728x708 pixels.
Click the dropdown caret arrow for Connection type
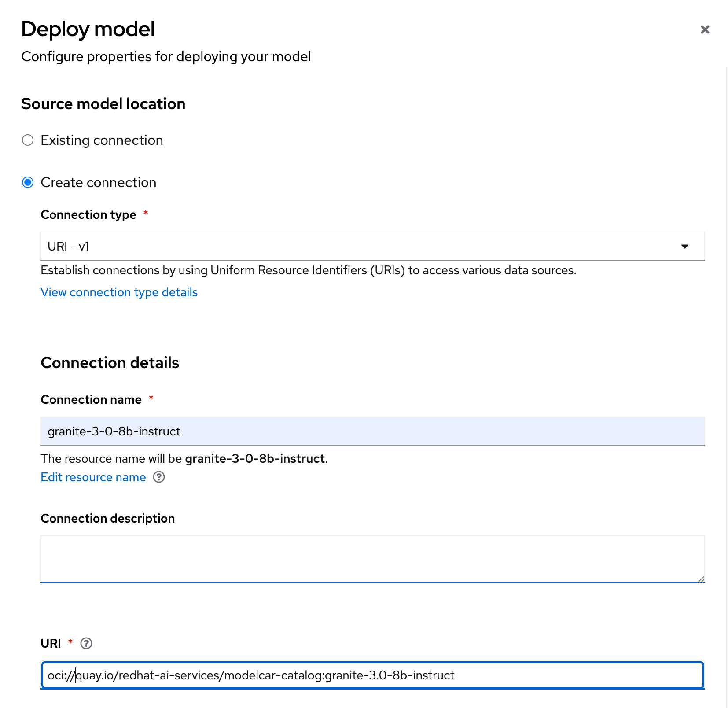coord(684,247)
